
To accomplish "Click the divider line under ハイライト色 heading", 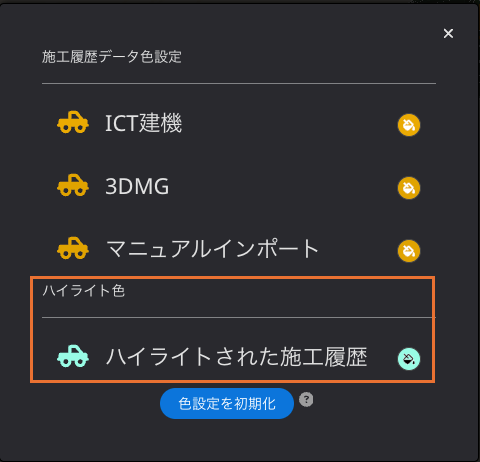I will (x=239, y=317).
